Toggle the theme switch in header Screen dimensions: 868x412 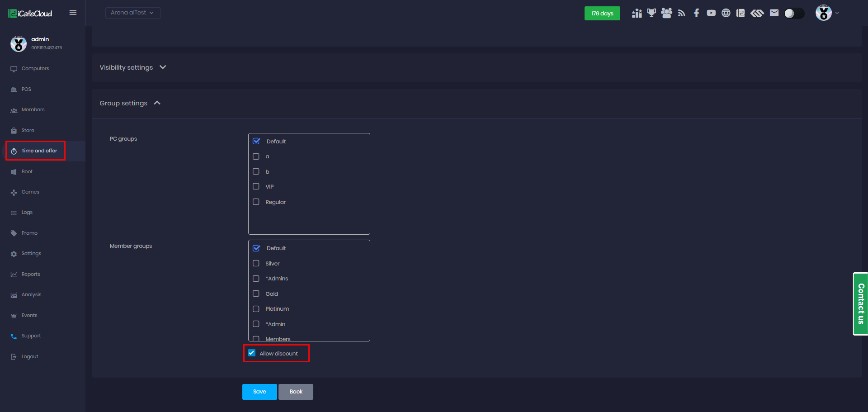794,14
